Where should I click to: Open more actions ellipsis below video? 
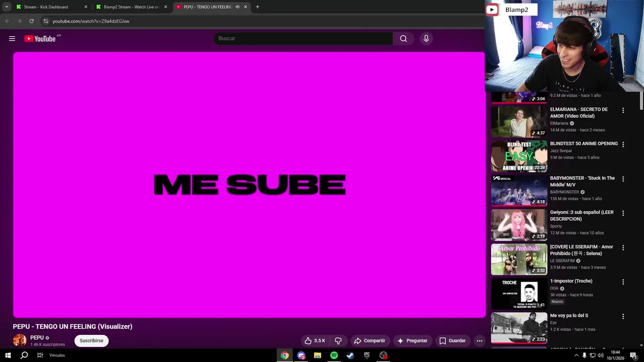[x=479, y=340]
